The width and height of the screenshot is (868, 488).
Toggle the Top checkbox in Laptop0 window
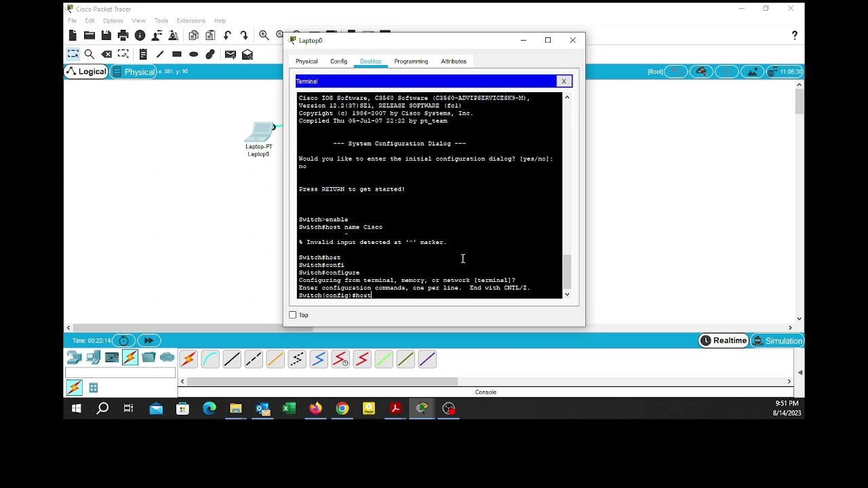tap(293, 315)
